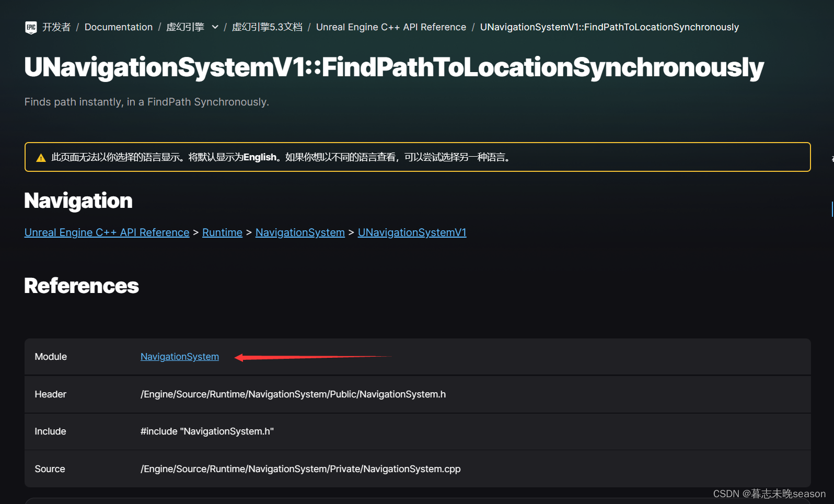The width and height of the screenshot is (834, 504).
Task: Follow the Runtime navigation link
Action: 222,232
